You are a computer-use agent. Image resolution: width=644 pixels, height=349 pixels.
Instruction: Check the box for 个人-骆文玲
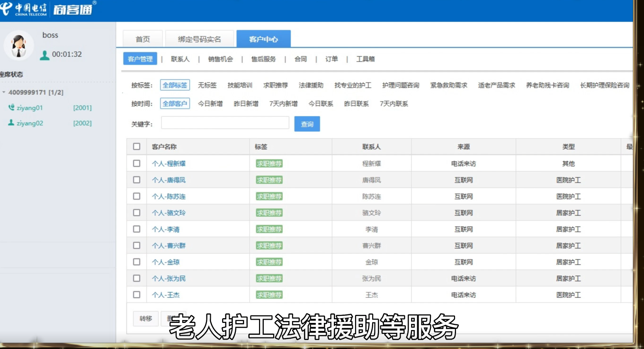click(x=136, y=212)
